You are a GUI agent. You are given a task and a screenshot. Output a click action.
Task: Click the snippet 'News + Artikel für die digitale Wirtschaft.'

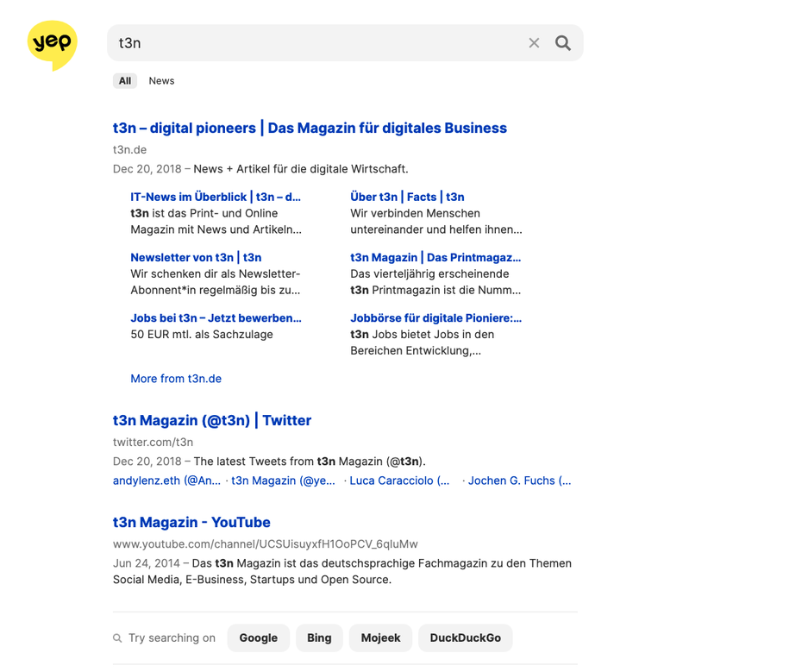pos(301,169)
